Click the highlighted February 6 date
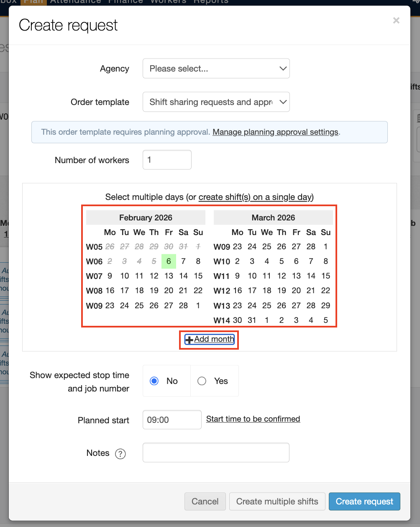Image resolution: width=420 pixels, height=527 pixels. (x=169, y=261)
